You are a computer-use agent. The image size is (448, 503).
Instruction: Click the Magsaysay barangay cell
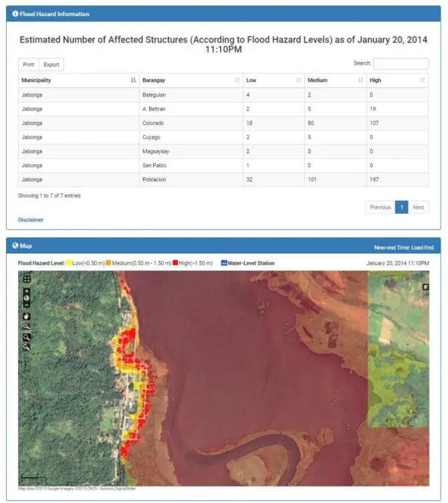tap(191, 151)
